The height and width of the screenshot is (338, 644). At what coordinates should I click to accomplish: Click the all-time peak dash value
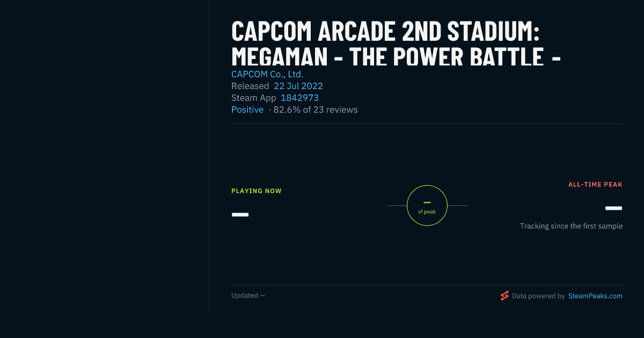click(613, 208)
